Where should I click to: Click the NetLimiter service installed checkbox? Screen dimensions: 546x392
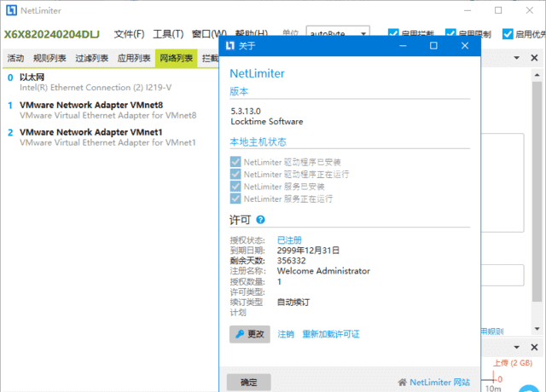235,187
